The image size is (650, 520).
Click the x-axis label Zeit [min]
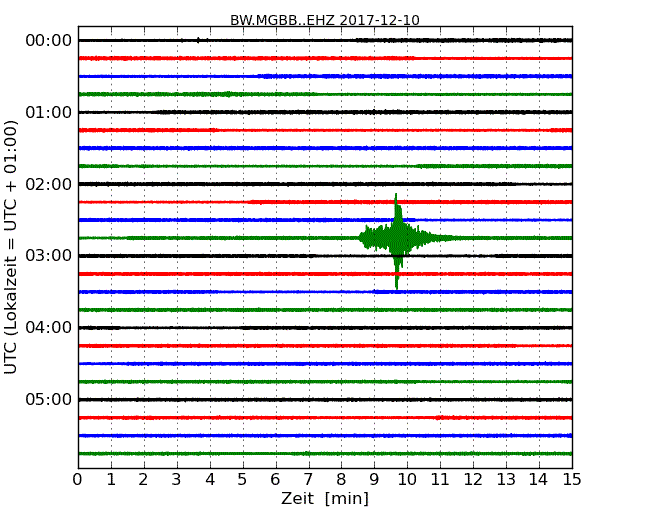(x=325, y=498)
